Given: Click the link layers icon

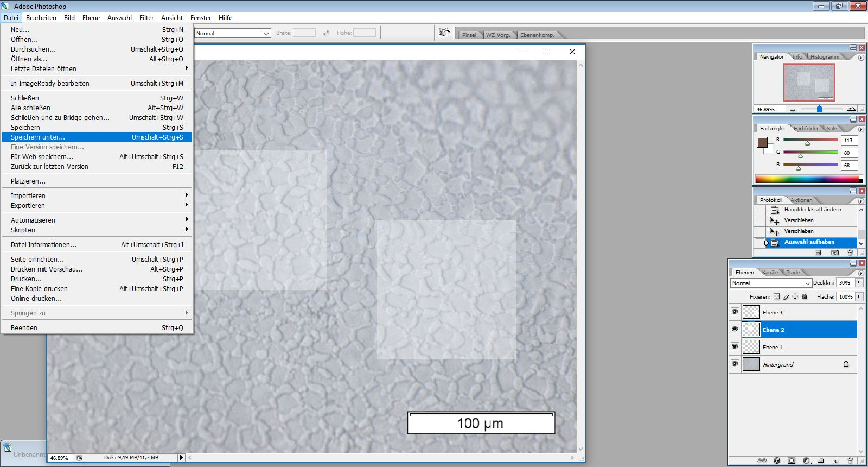Looking at the screenshot, I should coord(762,460).
